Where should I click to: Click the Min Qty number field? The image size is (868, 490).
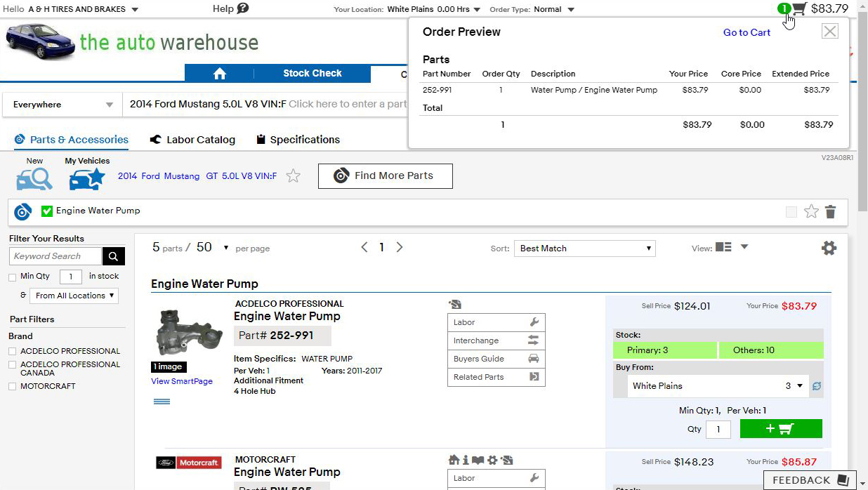click(71, 277)
